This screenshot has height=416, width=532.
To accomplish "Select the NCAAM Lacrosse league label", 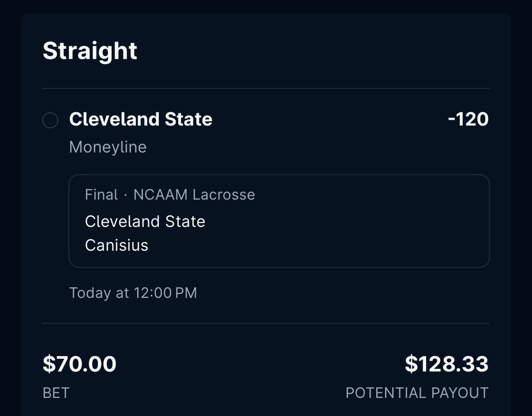I will [x=194, y=194].
